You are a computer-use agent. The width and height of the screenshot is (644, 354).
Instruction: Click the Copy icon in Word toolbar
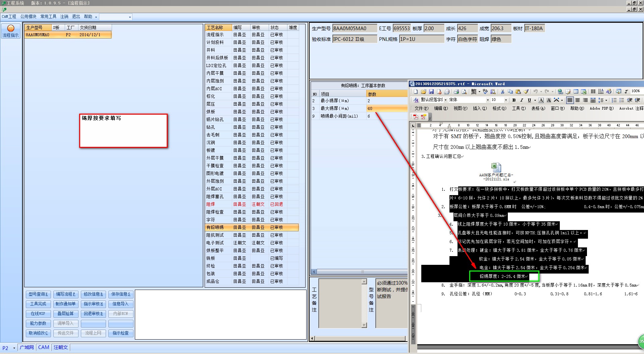coord(510,92)
